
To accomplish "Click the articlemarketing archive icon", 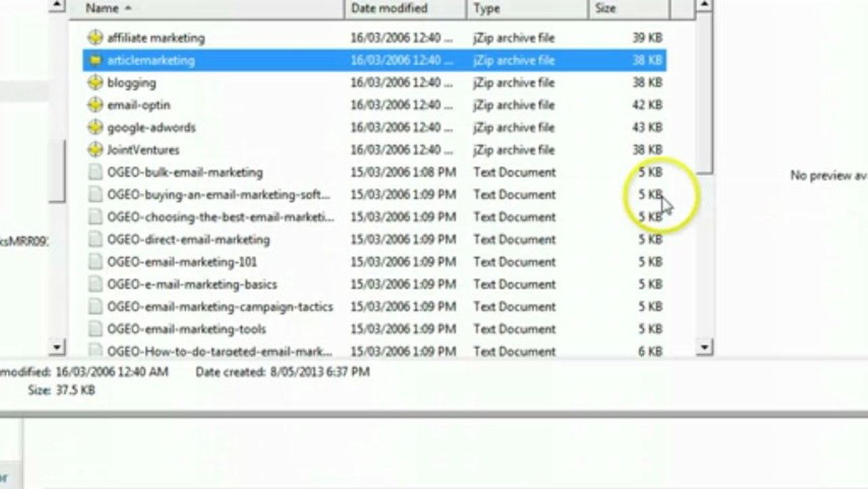I will point(96,60).
